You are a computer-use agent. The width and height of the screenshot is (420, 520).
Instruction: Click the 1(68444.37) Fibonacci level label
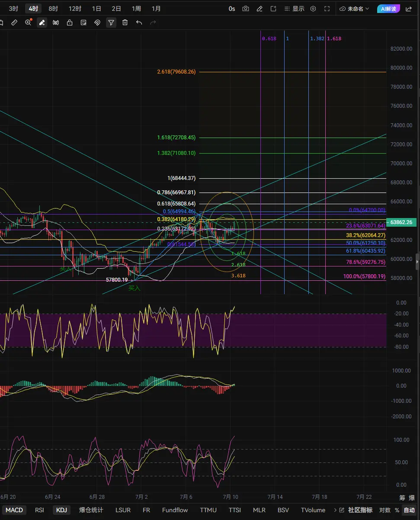coord(182,178)
